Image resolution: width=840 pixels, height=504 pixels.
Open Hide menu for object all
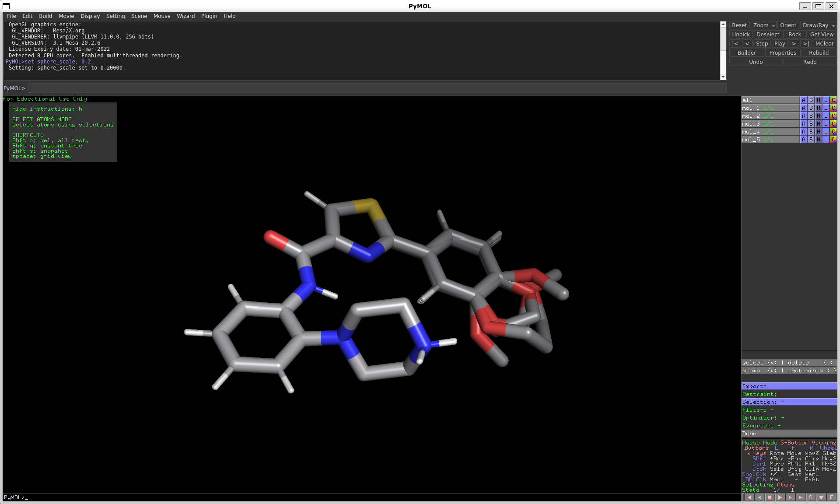click(819, 100)
